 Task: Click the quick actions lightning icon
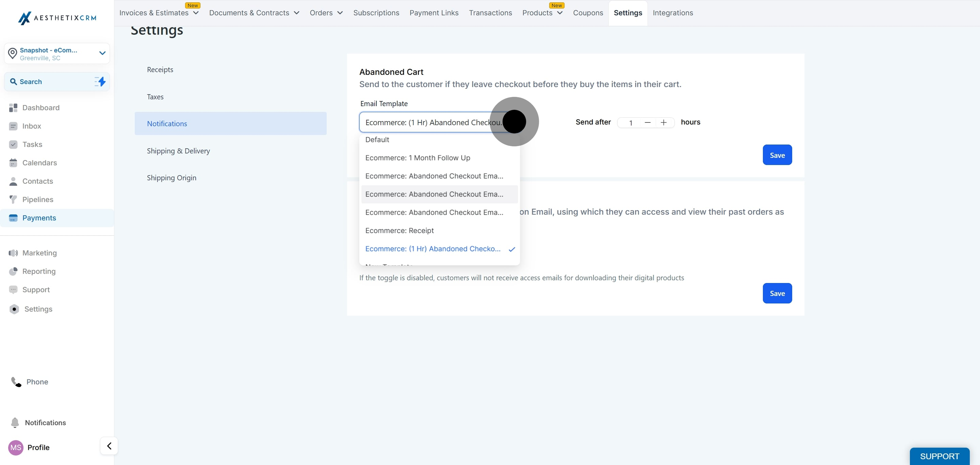[100, 81]
